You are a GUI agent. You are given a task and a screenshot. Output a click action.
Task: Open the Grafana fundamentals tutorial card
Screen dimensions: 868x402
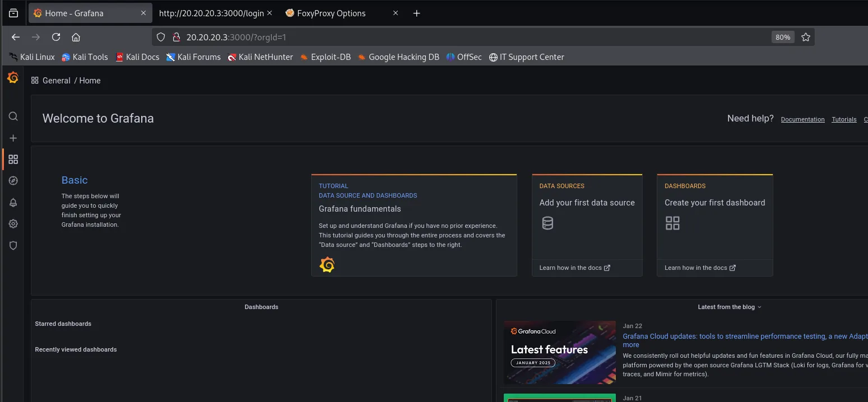[x=414, y=225]
